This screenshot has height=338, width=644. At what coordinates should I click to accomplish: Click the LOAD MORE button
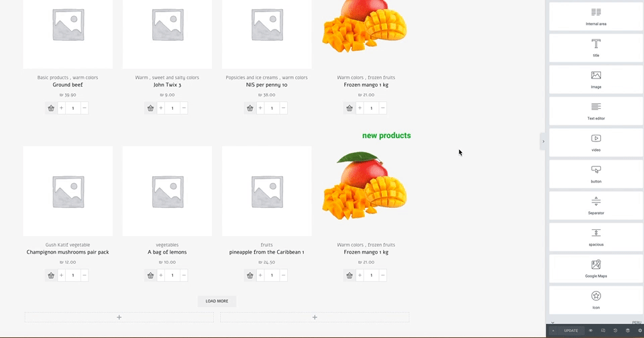[217, 301]
